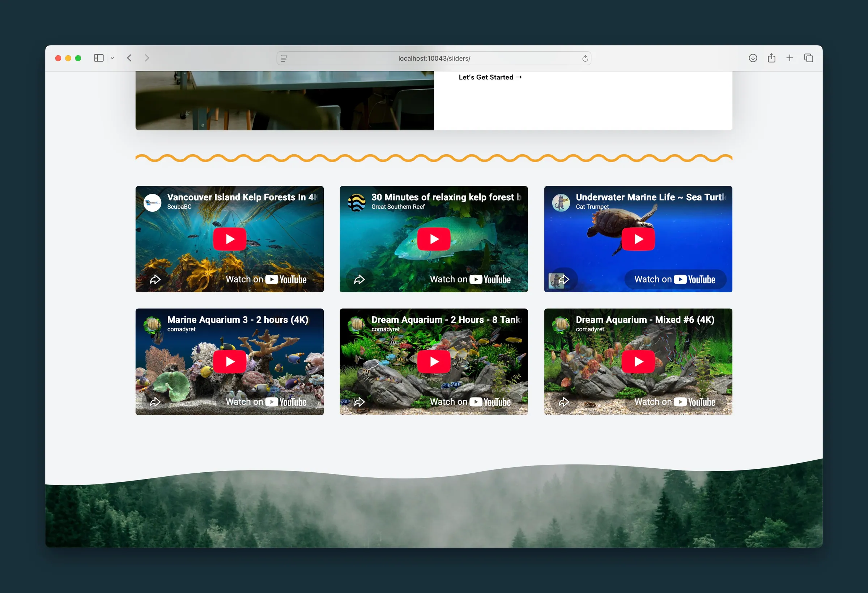Screen dimensions: 868x593
Task: Show the tab overview
Action: (x=809, y=58)
